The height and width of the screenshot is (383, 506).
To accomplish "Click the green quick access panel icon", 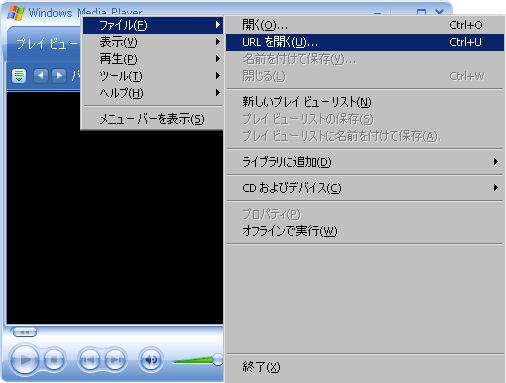I will (x=19, y=76).
